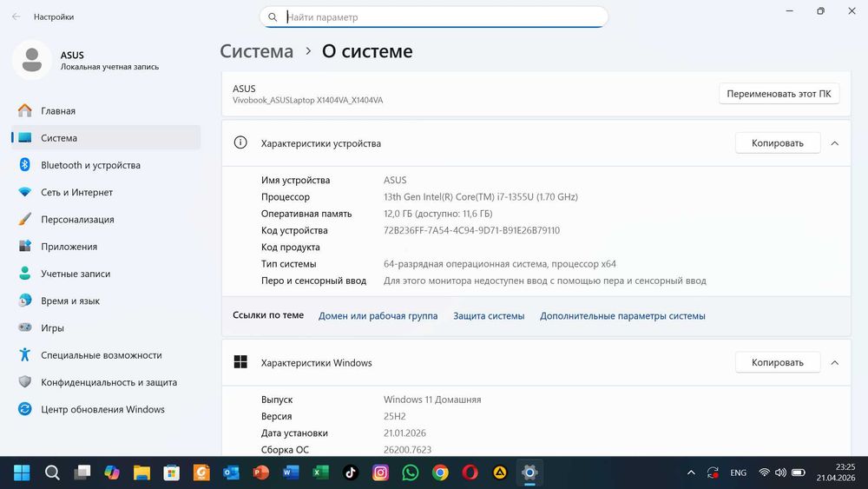Open TikTok from the taskbar
Screen dimensions: 868x489
351,472
